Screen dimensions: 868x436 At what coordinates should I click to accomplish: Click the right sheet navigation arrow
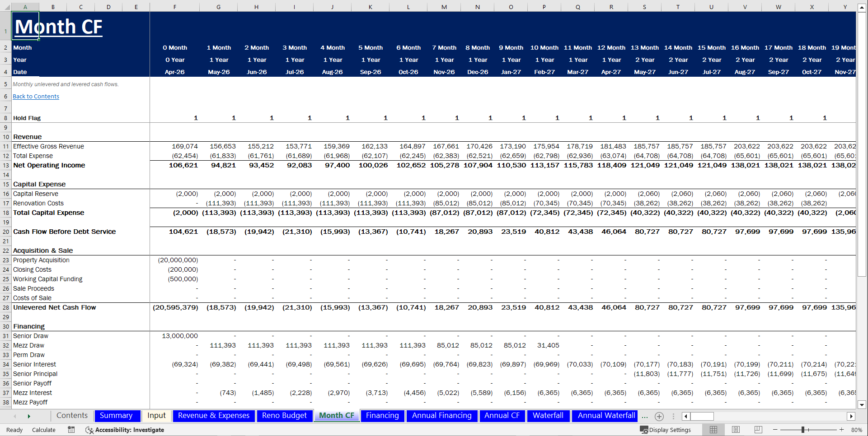(x=28, y=416)
